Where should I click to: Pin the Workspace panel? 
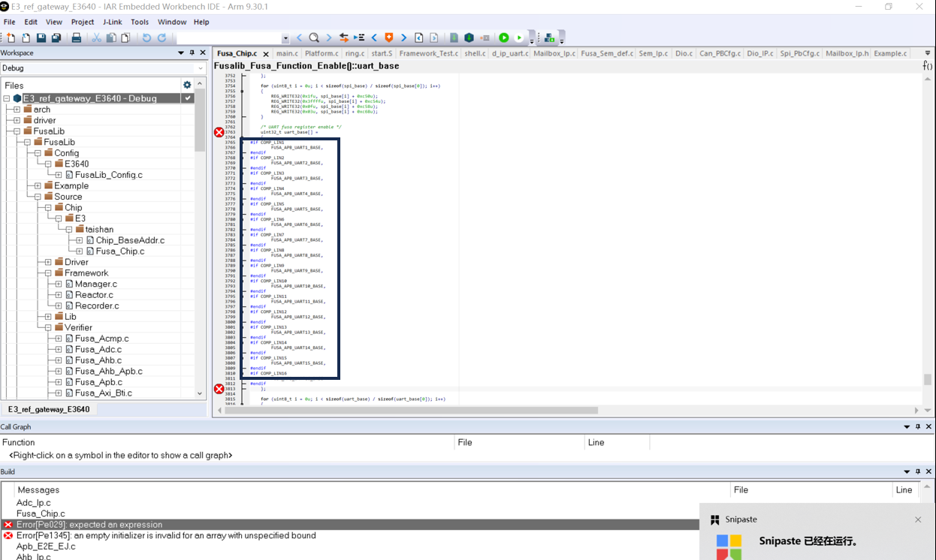pos(192,53)
